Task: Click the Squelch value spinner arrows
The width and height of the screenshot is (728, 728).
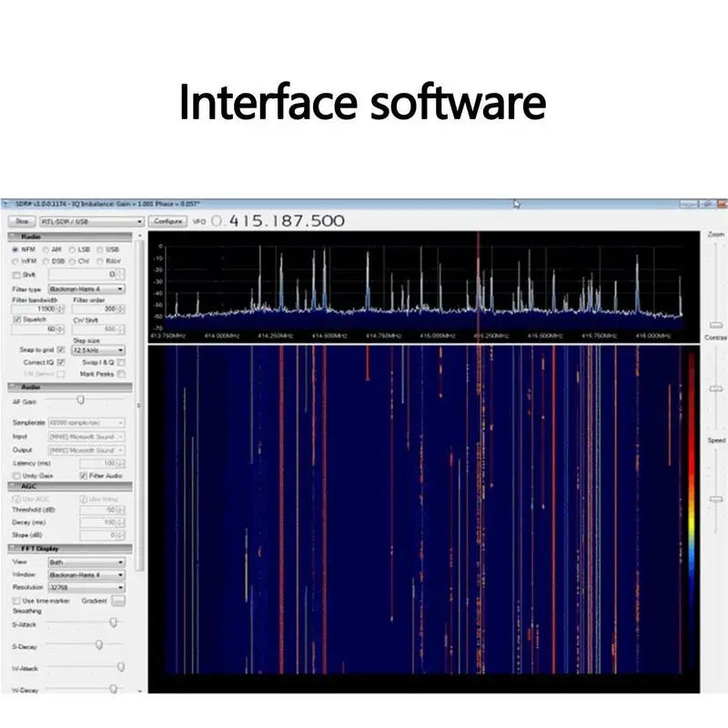Action: click(61, 329)
